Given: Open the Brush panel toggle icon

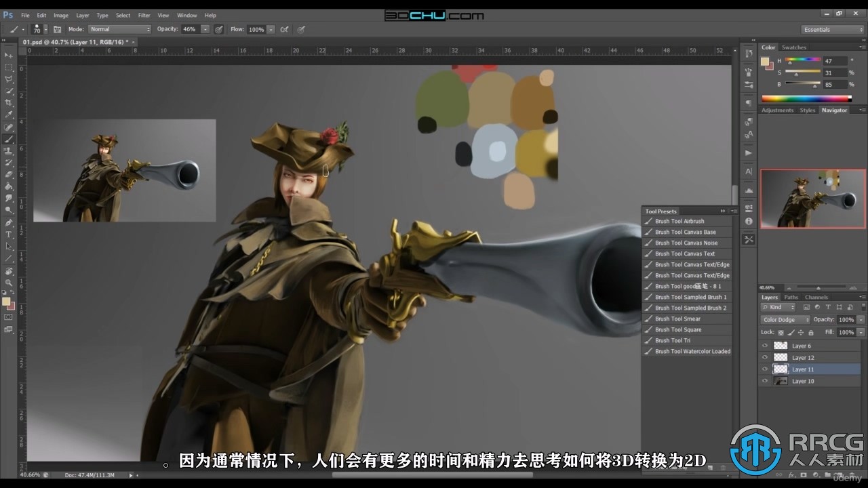Looking at the screenshot, I should pos(58,29).
